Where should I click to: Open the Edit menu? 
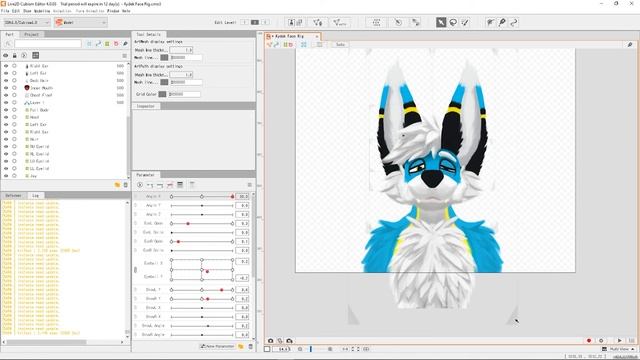coord(16,11)
